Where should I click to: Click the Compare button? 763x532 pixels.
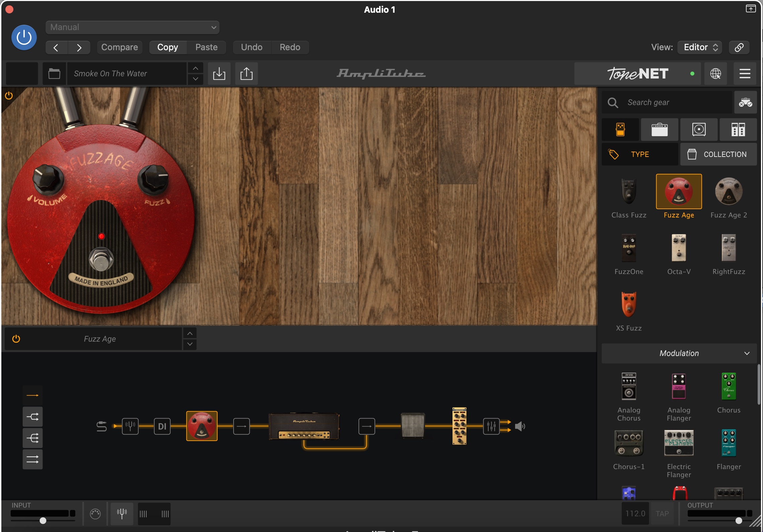coord(119,47)
